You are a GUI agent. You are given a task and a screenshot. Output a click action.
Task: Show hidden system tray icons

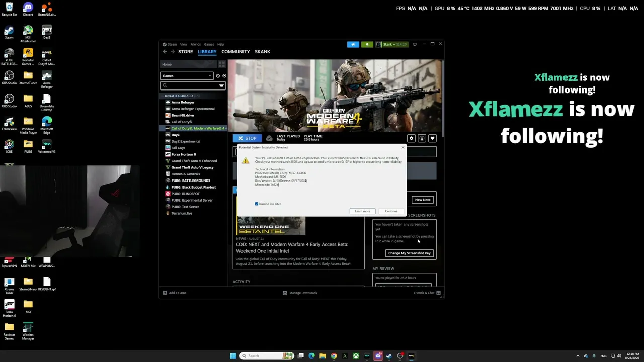pos(578,356)
